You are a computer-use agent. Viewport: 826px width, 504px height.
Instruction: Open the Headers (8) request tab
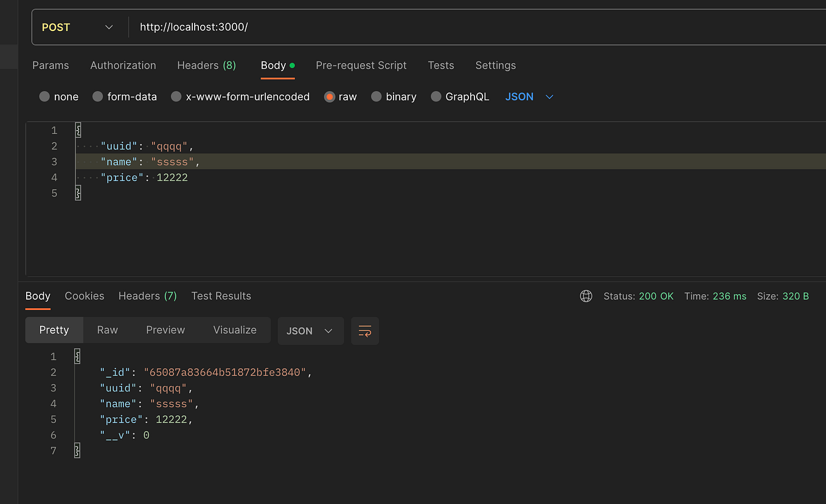[x=206, y=65]
